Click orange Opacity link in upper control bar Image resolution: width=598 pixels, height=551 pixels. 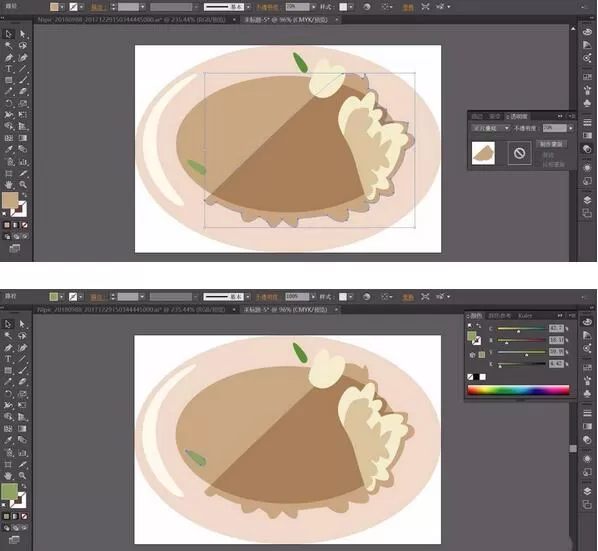(268, 7)
